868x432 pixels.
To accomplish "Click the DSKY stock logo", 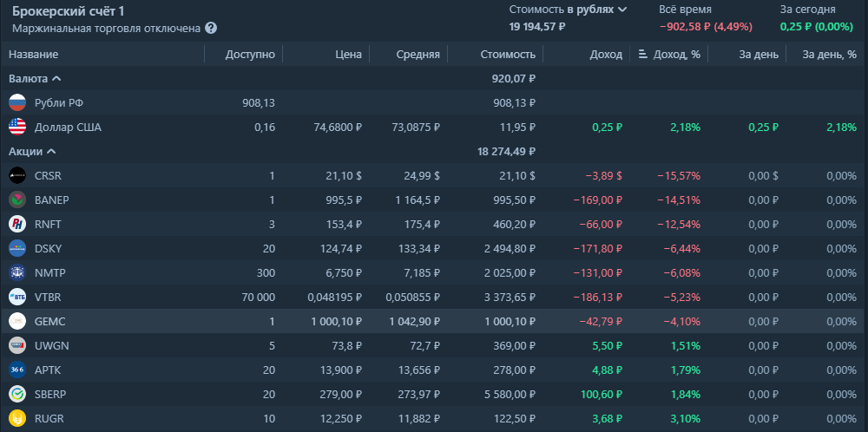I will point(17,248).
